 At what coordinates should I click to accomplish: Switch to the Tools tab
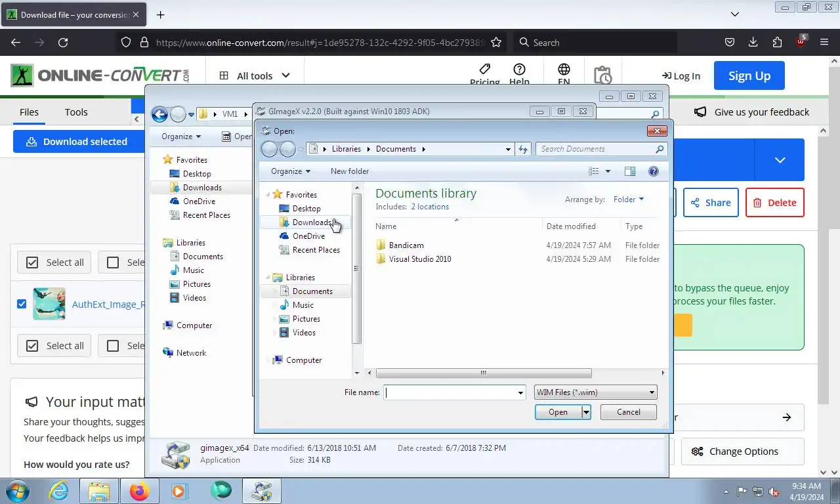(x=76, y=112)
